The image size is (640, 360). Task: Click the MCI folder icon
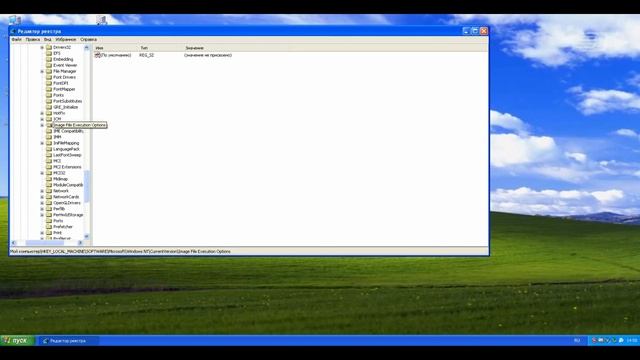[49, 161]
